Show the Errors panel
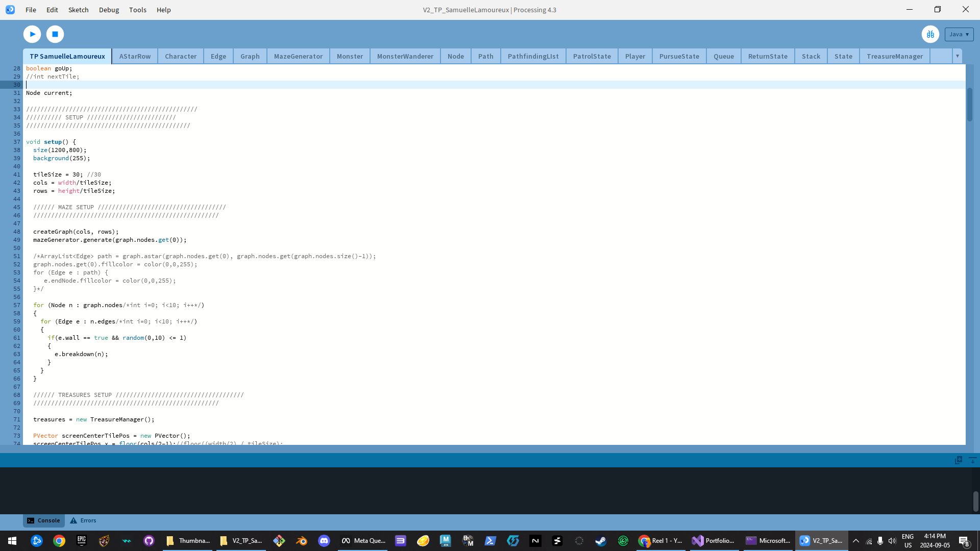The width and height of the screenshot is (980, 551). click(83, 520)
